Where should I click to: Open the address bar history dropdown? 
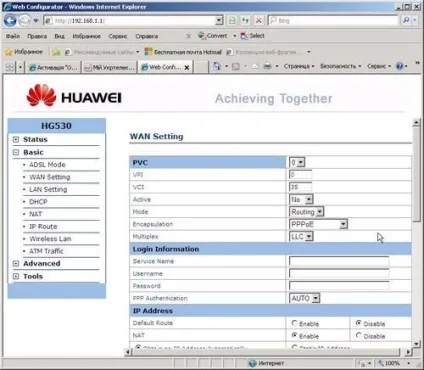219,21
